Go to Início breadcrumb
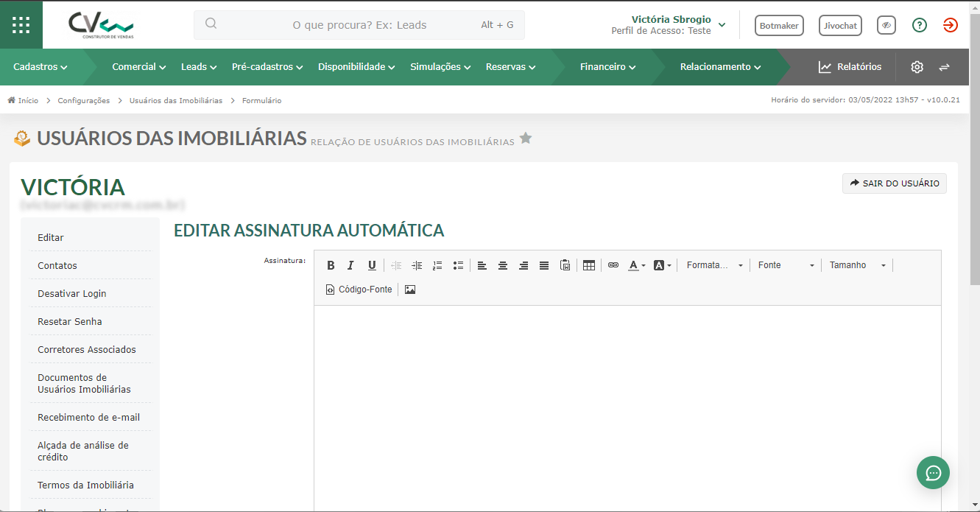This screenshot has height=512, width=980. (x=23, y=100)
